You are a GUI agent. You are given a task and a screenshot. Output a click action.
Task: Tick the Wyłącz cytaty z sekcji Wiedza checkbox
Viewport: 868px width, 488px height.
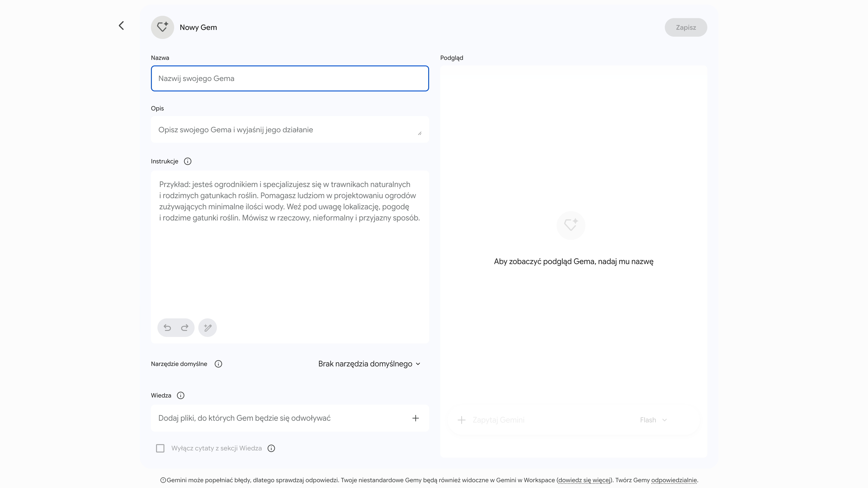(x=160, y=448)
